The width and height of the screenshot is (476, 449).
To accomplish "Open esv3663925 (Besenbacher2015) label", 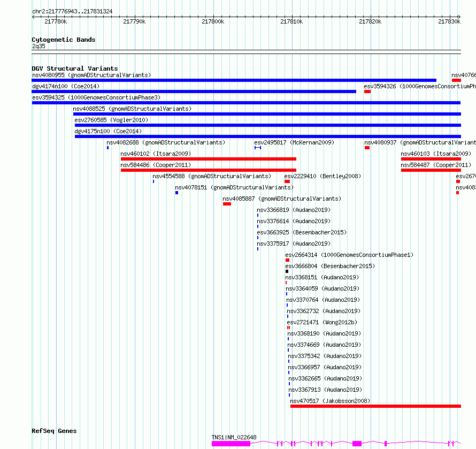I will 302,232.
